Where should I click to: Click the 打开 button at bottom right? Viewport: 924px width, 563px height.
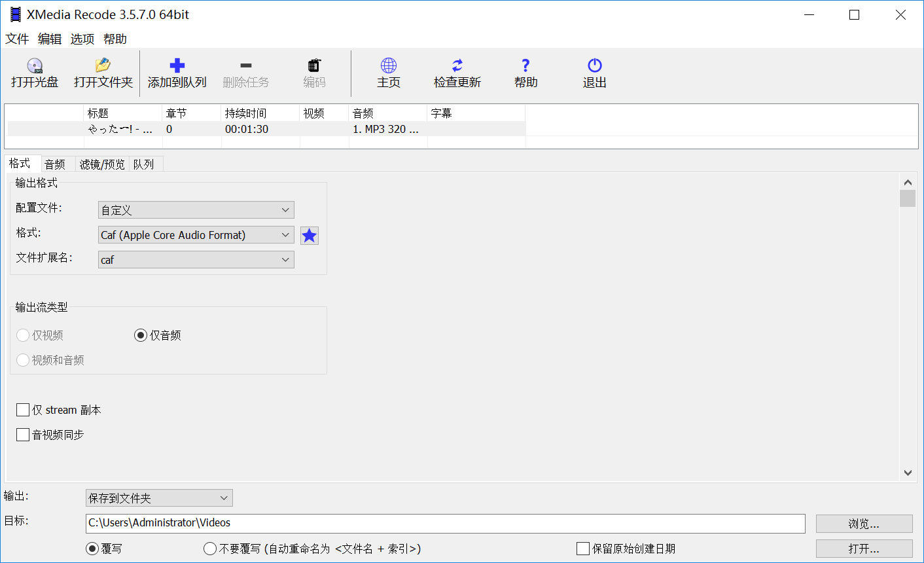863,548
